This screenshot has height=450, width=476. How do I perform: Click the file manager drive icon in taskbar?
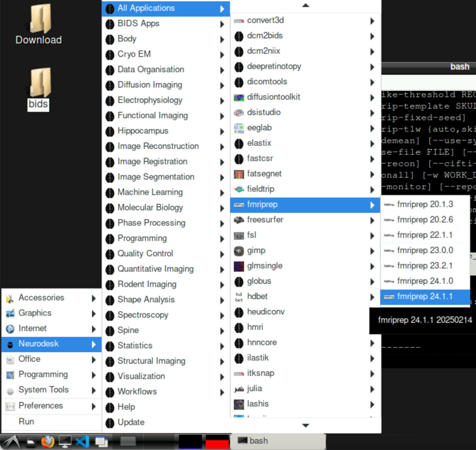(30, 442)
